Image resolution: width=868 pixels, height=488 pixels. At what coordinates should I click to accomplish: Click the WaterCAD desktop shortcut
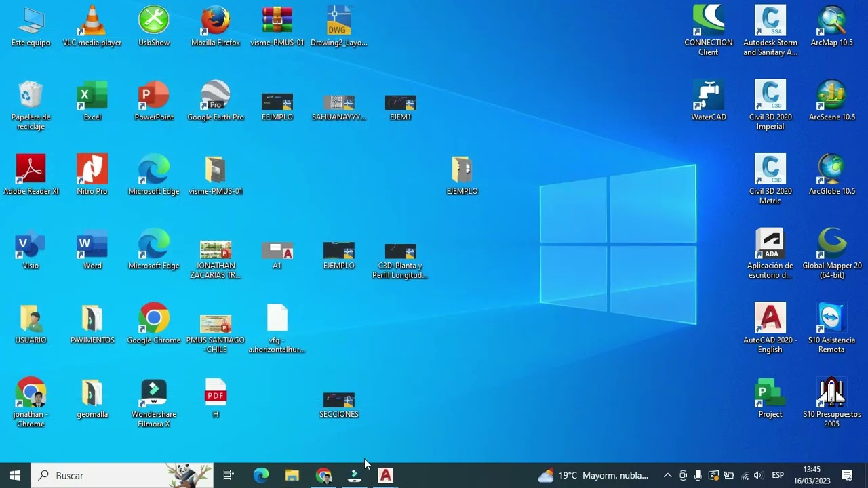[709, 100]
